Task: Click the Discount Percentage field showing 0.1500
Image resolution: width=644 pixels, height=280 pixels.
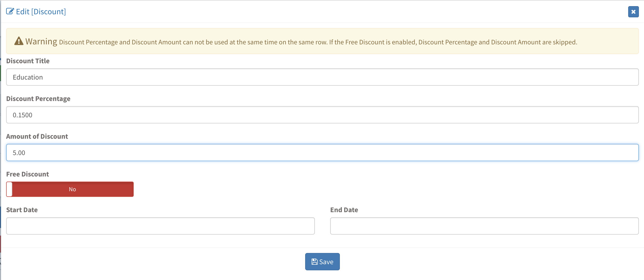Action: tap(322, 115)
